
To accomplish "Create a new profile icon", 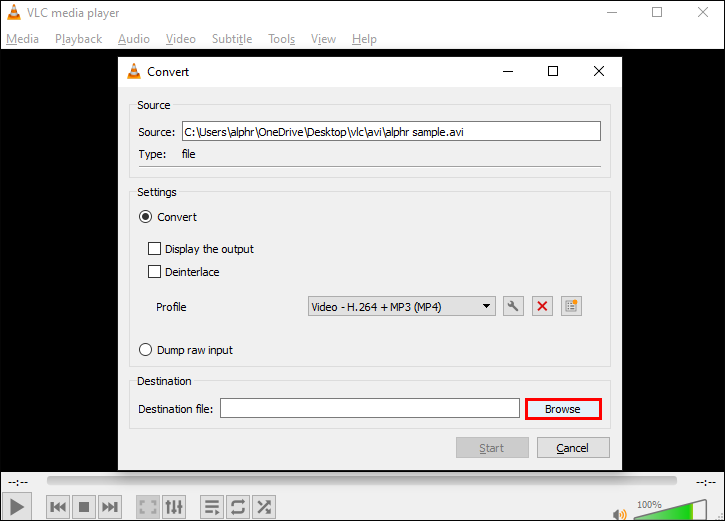I will [x=571, y=306].
